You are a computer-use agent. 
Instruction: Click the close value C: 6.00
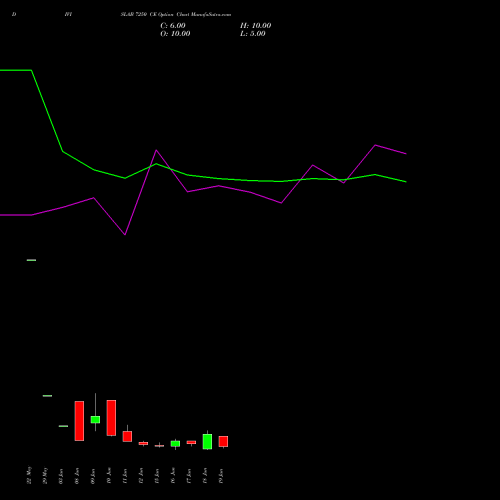pos(173,26)
